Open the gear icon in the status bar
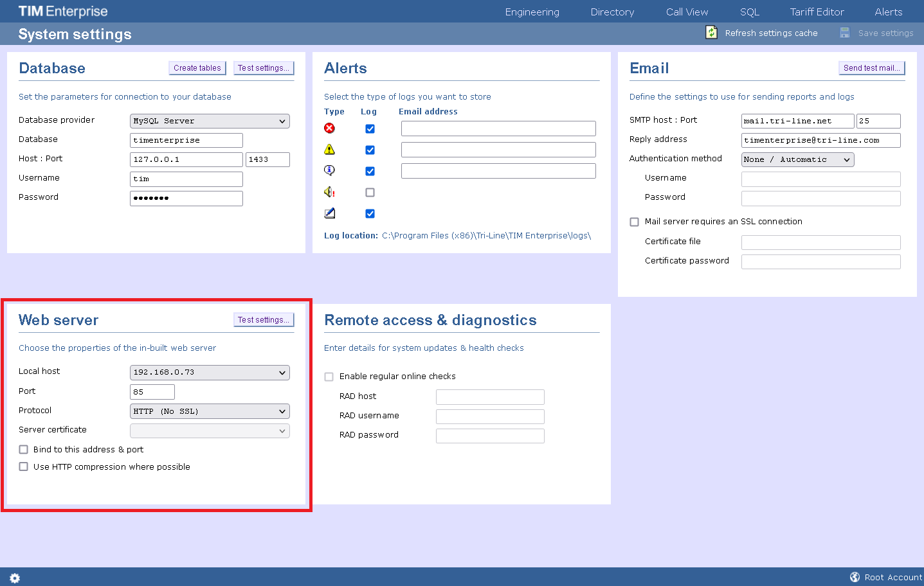 tap(14, 578)
